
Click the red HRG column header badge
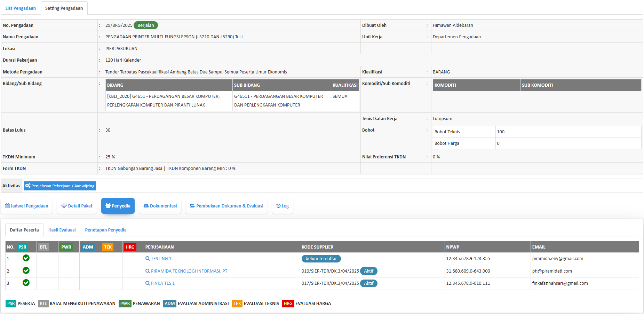point(130,247)
